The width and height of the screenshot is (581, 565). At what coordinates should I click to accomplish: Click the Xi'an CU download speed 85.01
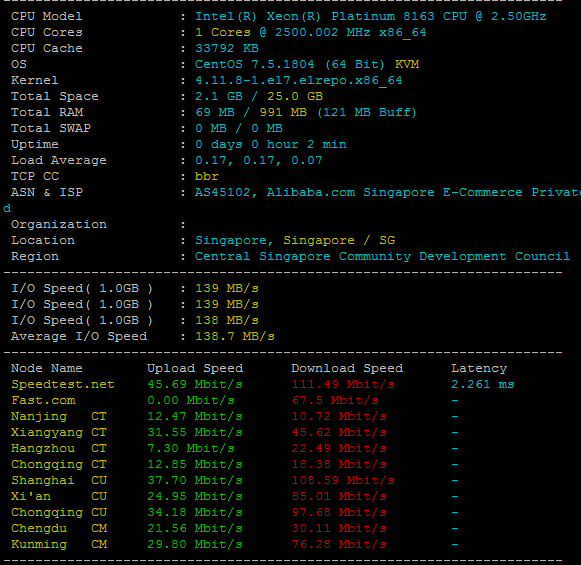point(339,496)
